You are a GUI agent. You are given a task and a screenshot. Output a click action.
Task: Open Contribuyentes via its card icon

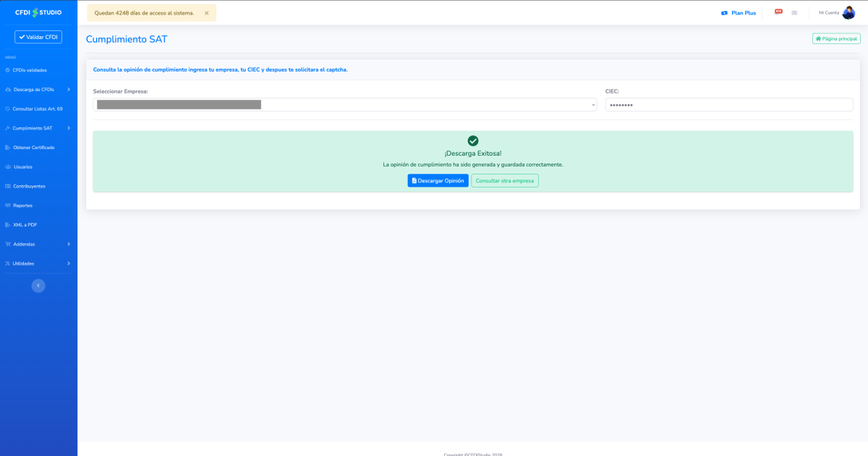7,186
